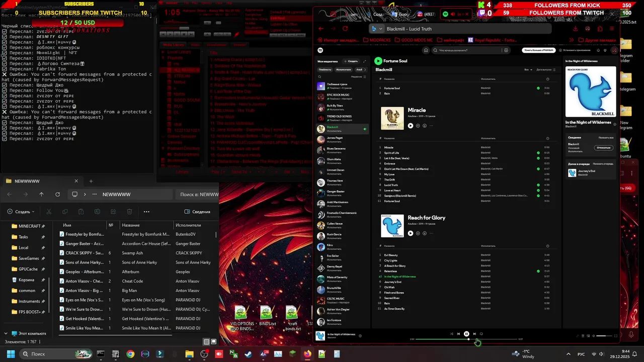Click the Delete icon in File Explorer

coord(129,212)
